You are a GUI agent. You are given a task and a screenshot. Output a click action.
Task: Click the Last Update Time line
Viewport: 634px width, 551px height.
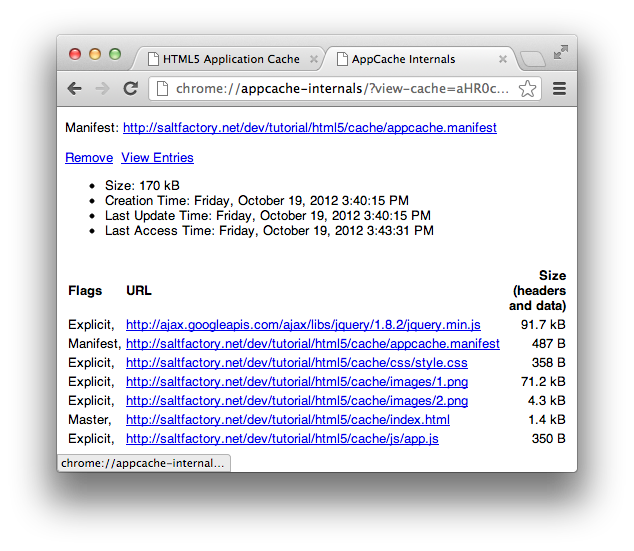point(268,215)
